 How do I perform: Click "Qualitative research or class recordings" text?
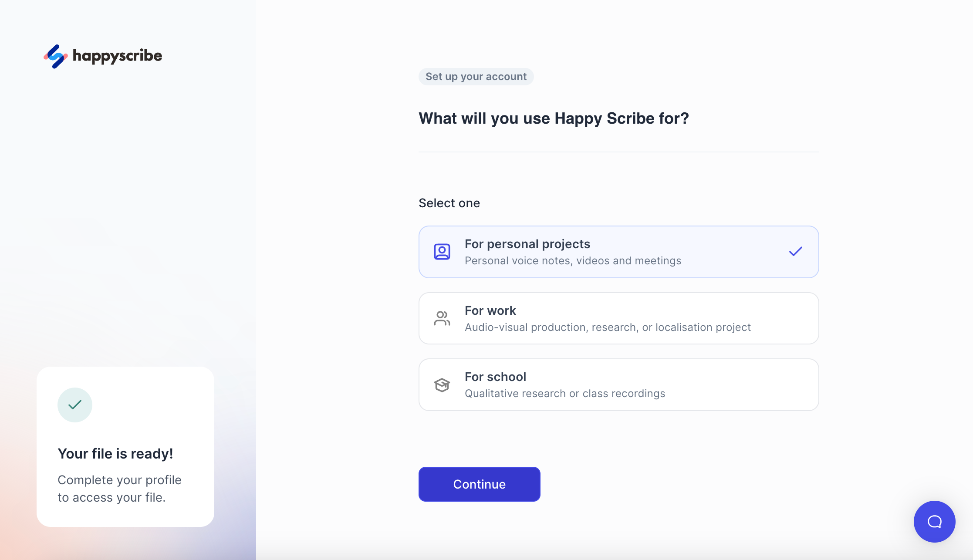click(565, 394)
